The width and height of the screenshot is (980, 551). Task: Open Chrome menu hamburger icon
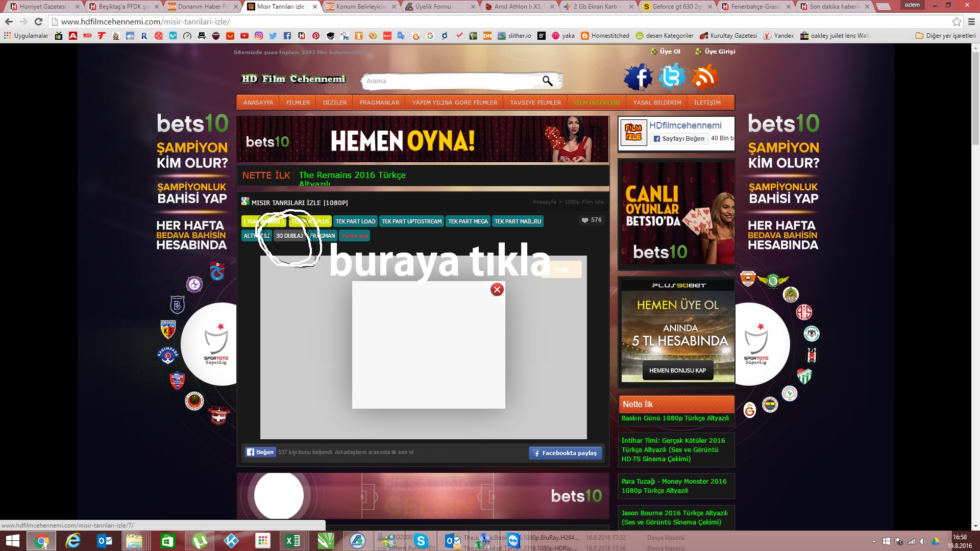971,22
